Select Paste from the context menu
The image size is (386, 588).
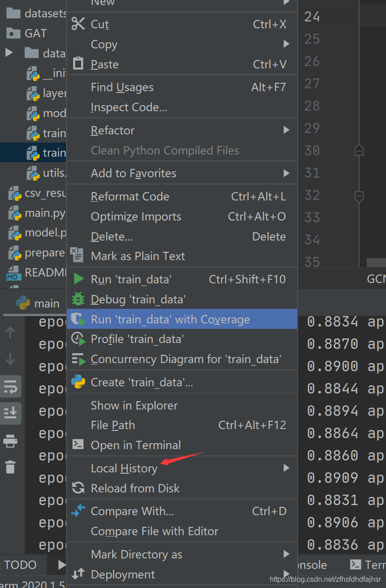[182, 64]
